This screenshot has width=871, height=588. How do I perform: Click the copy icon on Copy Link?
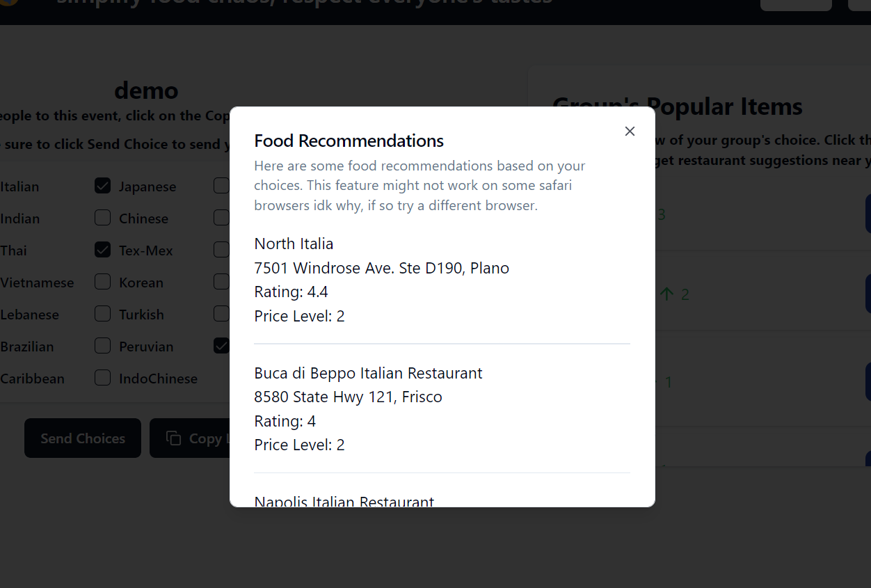pos(173,438)
